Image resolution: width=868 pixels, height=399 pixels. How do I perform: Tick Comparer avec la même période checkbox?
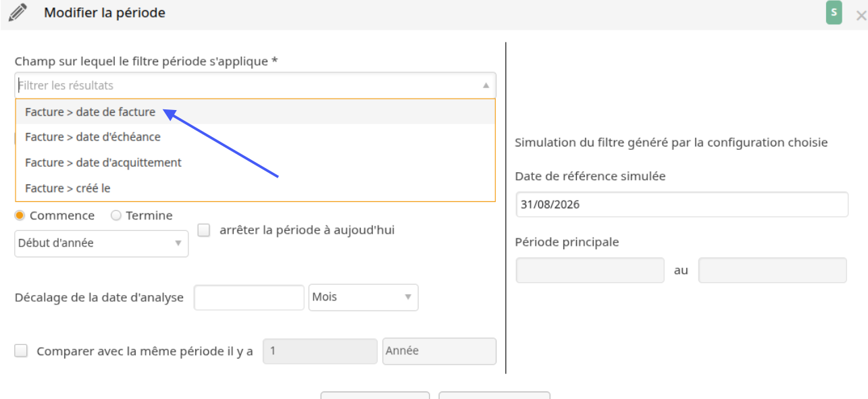22,351
